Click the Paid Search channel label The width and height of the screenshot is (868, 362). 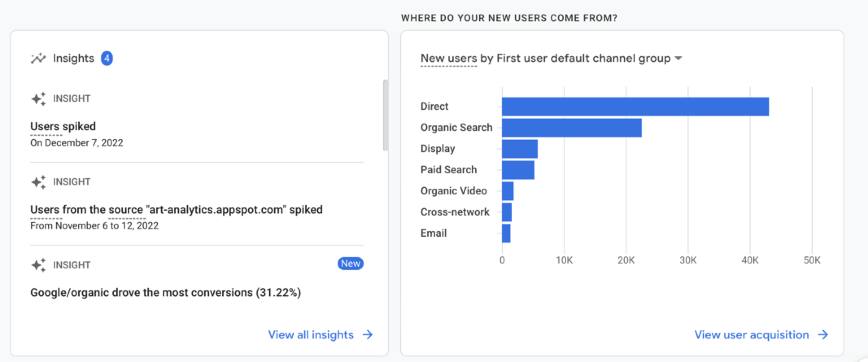(x=449, y=169)
